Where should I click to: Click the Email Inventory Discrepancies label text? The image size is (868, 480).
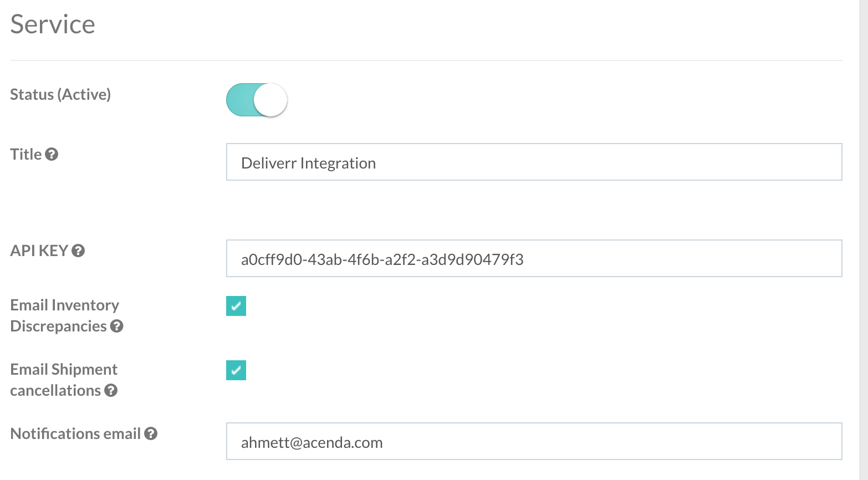point(65,315)
